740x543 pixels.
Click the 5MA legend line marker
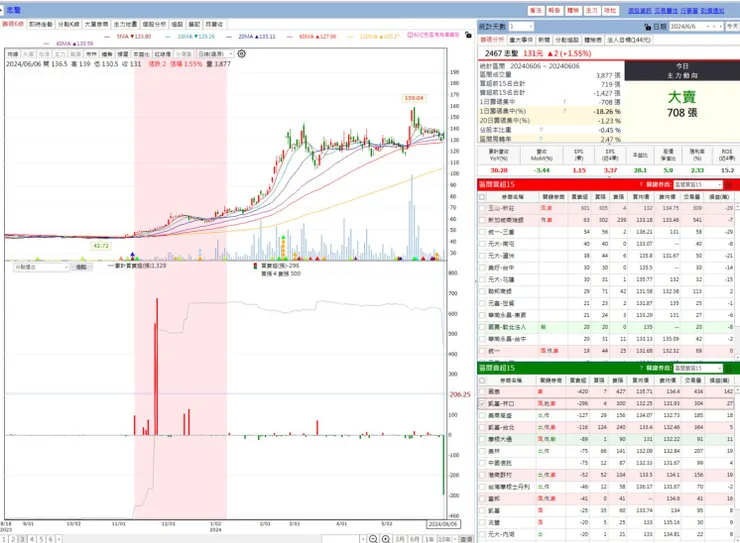pos(107,36)
